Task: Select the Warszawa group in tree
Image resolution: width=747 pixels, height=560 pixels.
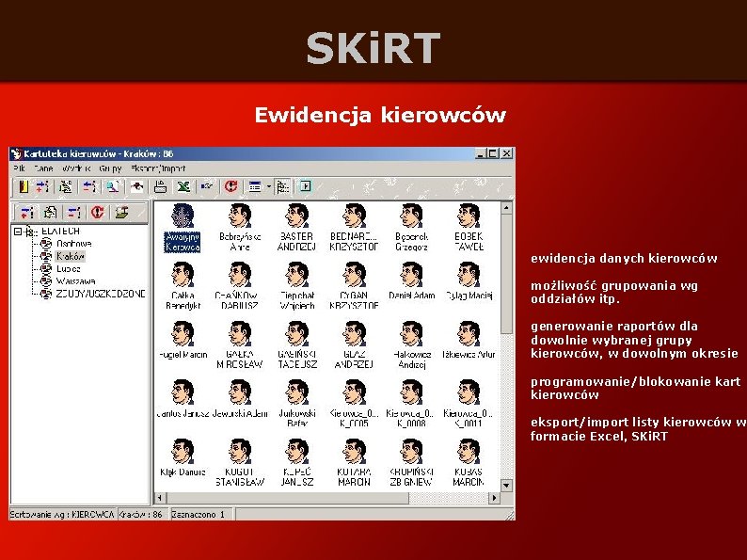Action: (75, 281)
